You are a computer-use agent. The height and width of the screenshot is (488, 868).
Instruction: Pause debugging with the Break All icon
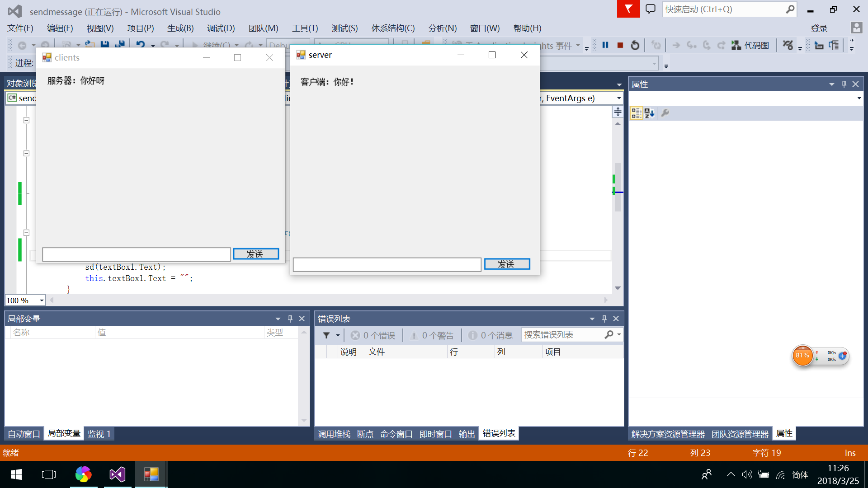pyautogui.click(x=605, y=45)
